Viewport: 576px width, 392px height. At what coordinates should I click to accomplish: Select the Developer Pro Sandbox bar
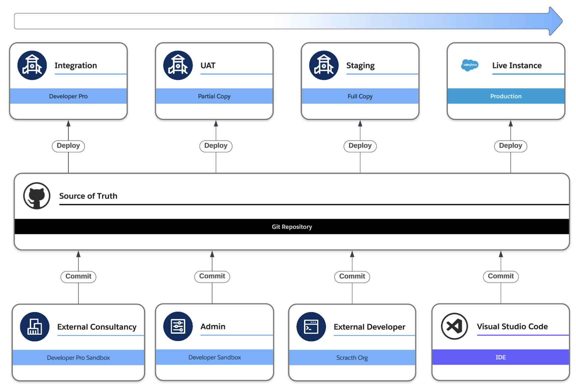pos(78,357)
